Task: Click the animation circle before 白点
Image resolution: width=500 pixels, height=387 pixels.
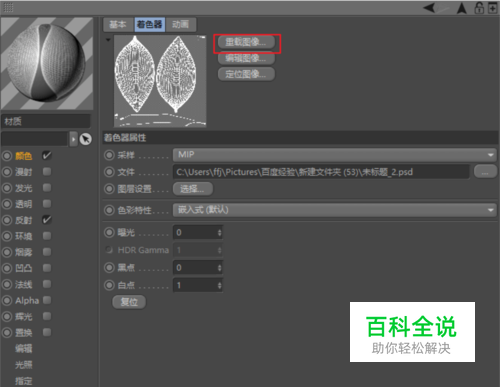Action: (x=109, y=285)
